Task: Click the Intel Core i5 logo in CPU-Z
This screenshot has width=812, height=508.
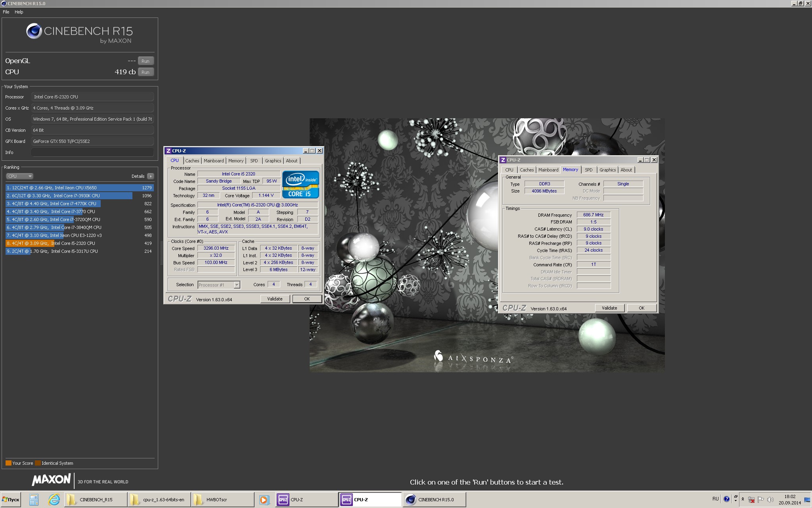Action: click(301, 184)
